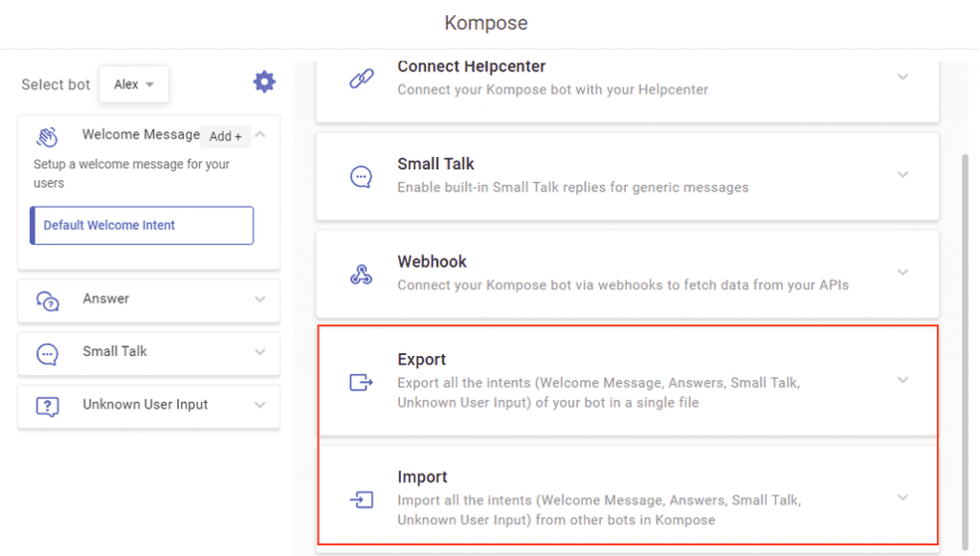
Task: Click the sidebar Small Talk chat icon
Action: [x=48, y=353]
